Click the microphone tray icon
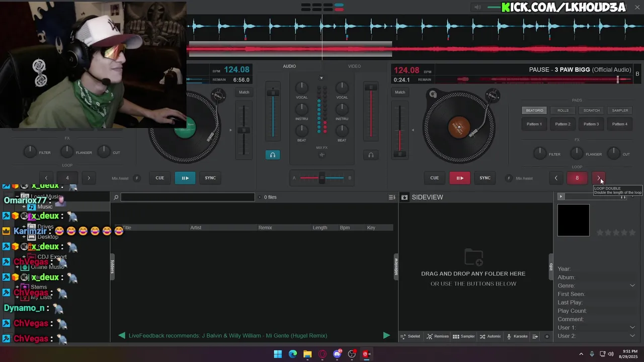Screen dimensions: 644x362 (x=592, y=354)
